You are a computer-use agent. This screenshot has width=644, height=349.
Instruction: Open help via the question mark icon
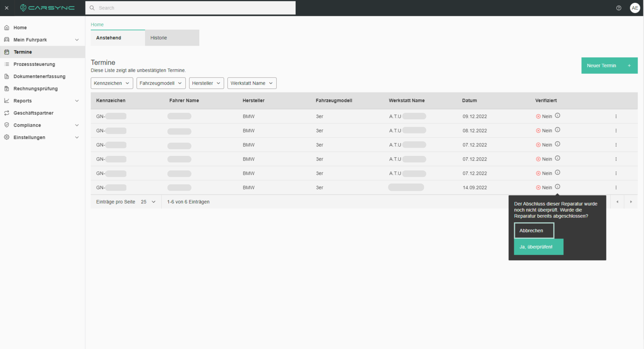point(619,8)
